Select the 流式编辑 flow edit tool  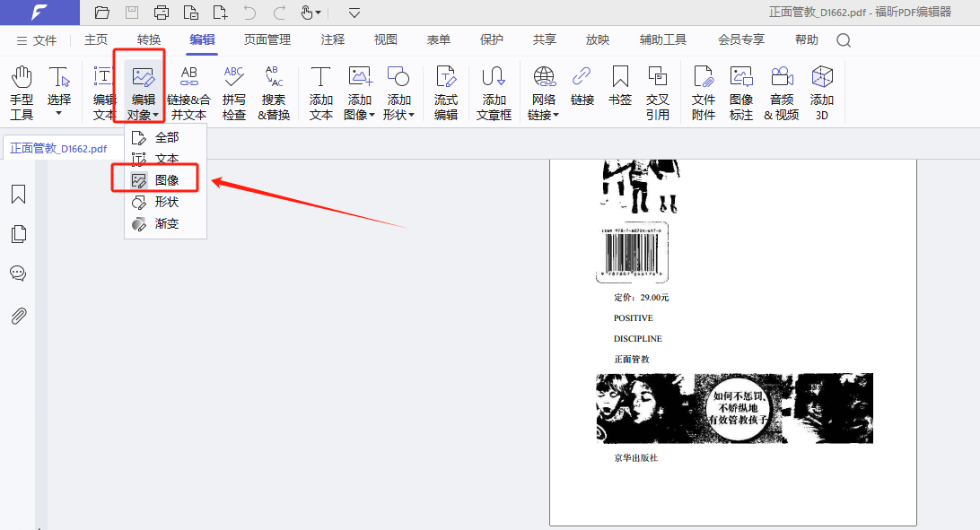click(x=446, y=92)
